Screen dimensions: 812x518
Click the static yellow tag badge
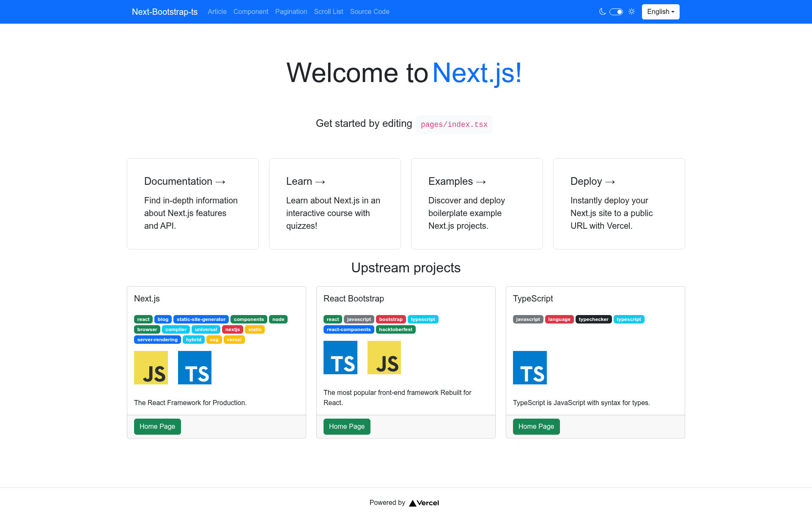pos(255,329)
